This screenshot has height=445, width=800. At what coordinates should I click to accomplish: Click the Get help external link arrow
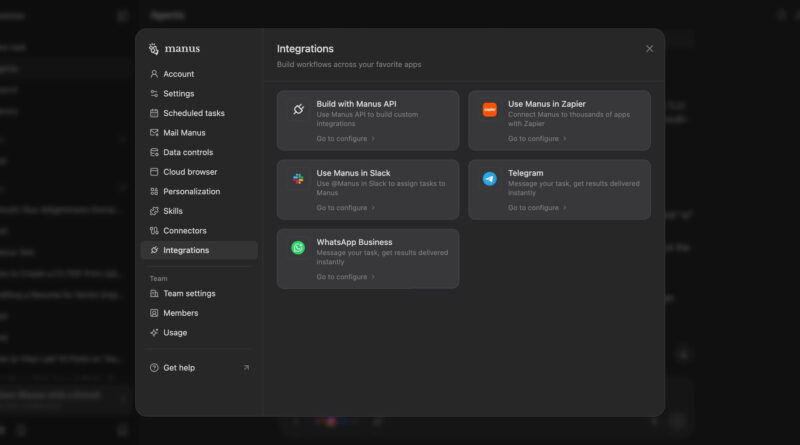coord(246,367)
